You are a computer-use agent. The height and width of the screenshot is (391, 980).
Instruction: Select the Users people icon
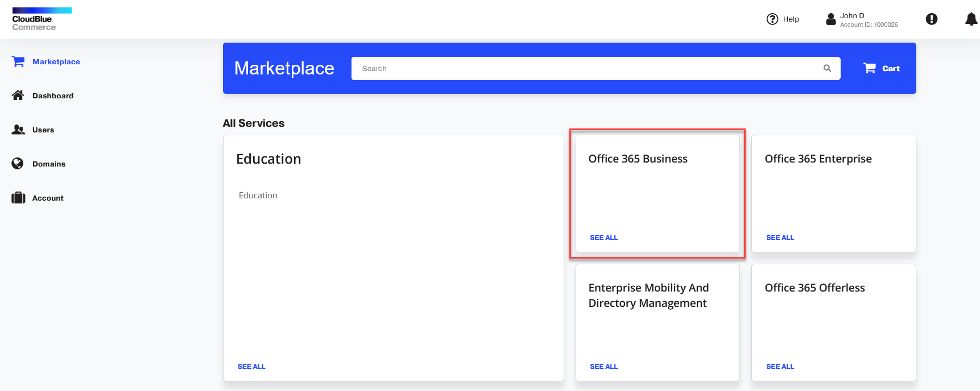pyautogui.click(x=18, y=130)
